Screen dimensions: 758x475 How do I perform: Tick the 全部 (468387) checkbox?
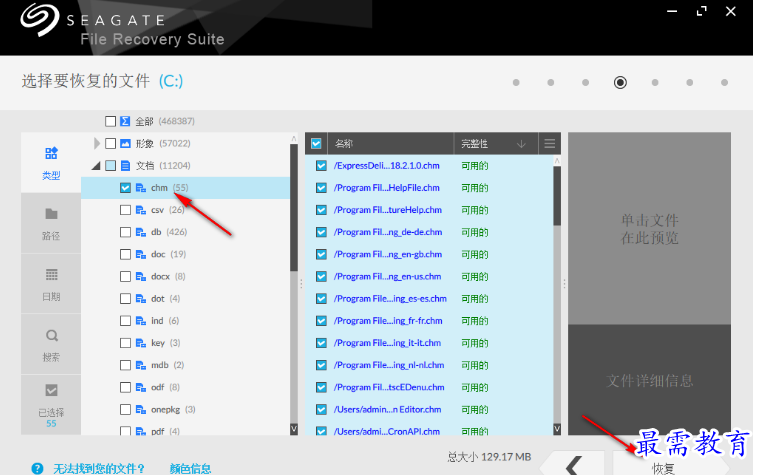111,121
